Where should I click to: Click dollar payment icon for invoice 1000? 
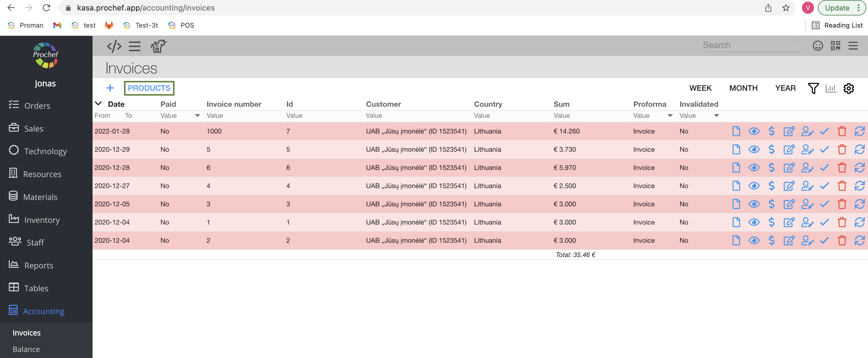(771, 131)
